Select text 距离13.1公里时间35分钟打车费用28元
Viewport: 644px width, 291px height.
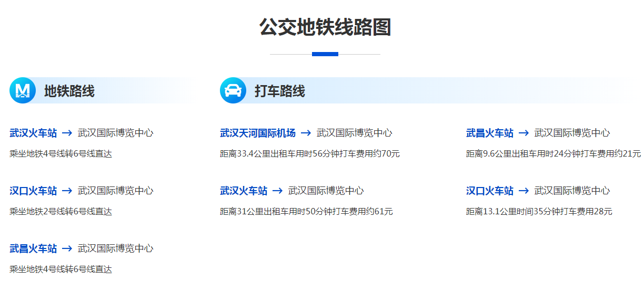click(539, 212)
